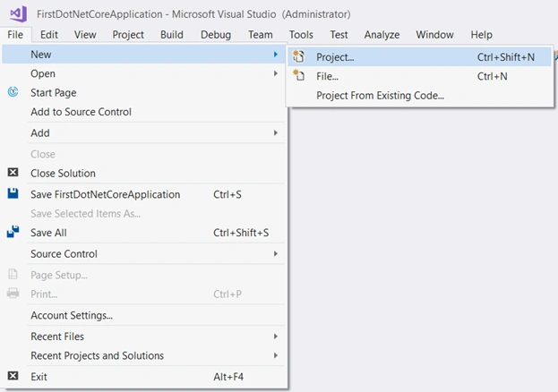The height and width of the screenshot is (392, 558).
Task: Expand the Recent Files submenu arrow
Action: point(276,337)
